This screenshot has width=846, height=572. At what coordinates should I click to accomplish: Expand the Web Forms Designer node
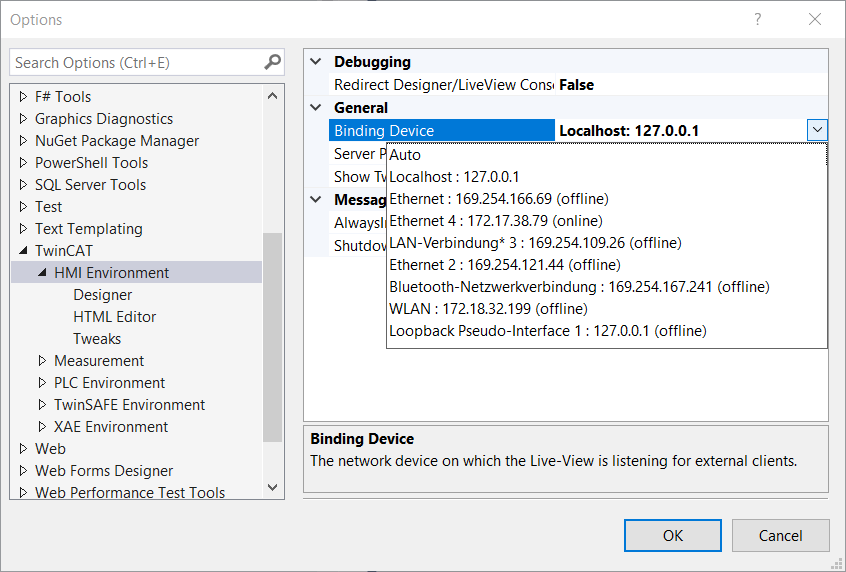coord(23,471)
